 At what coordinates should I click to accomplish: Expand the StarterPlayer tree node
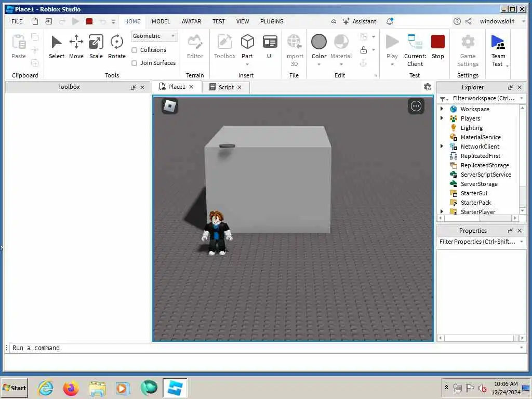pos(442,211)
